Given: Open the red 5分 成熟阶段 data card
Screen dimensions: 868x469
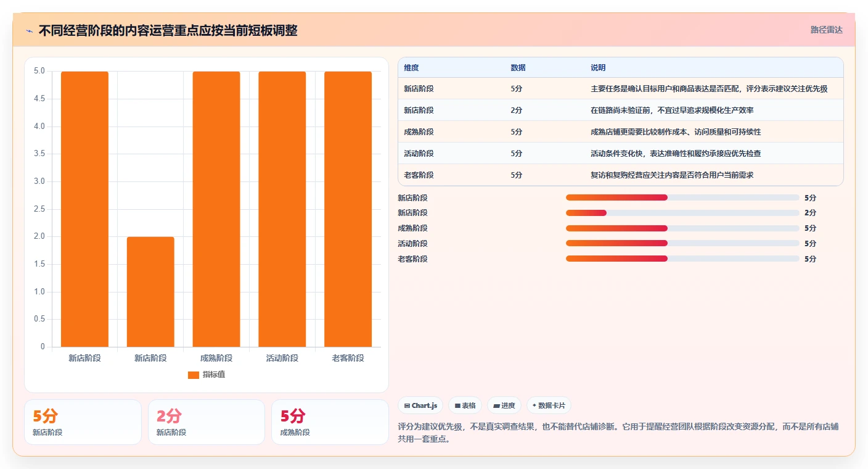Looking at the screenshot, I should click(x=330, y=422).
